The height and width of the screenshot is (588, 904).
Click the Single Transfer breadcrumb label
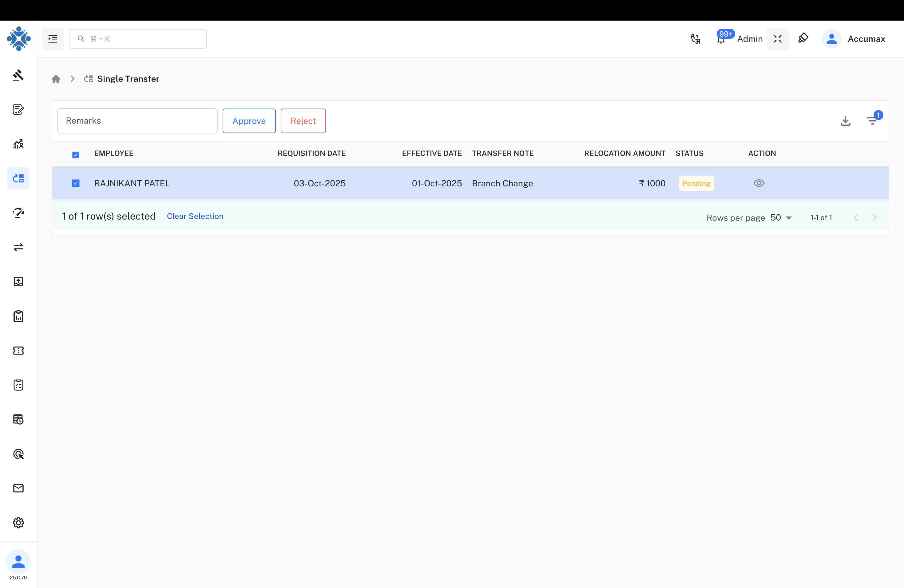(x=128, y=79)
